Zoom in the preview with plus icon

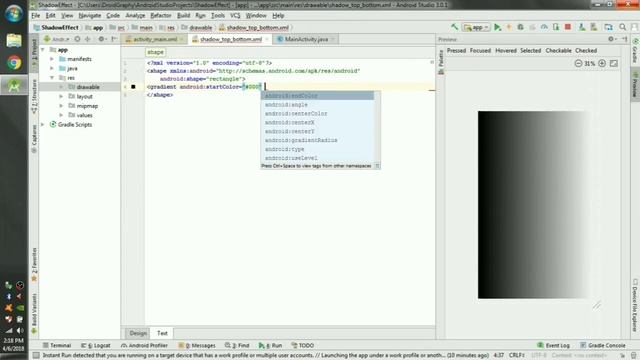click(602, 64)
